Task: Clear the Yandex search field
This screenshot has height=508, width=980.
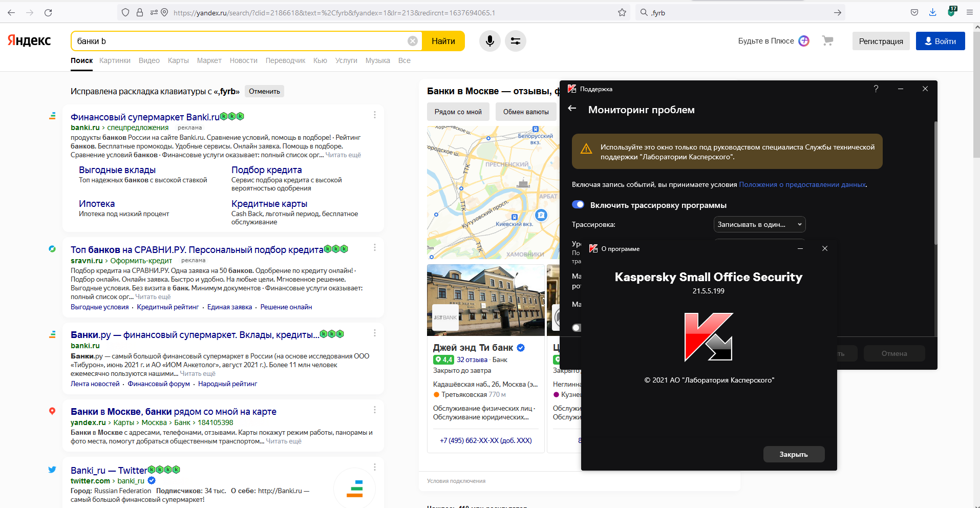Action: pyautogui.click(x=413, y=41)
